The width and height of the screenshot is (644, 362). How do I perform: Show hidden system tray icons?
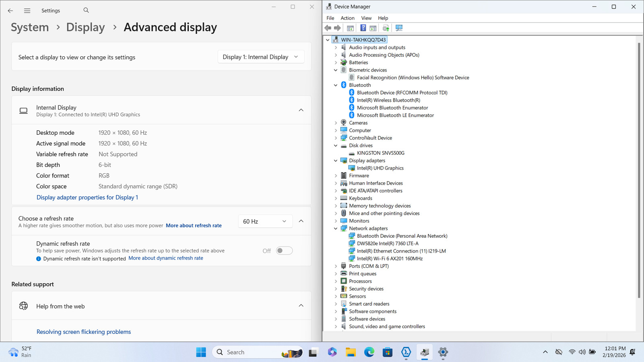tap(545, 352)
